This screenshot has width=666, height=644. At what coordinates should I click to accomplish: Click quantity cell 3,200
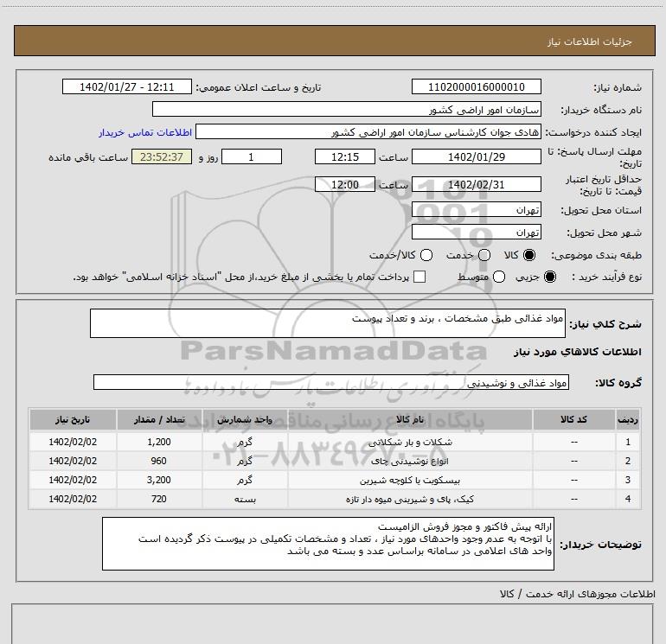point(159,480)
